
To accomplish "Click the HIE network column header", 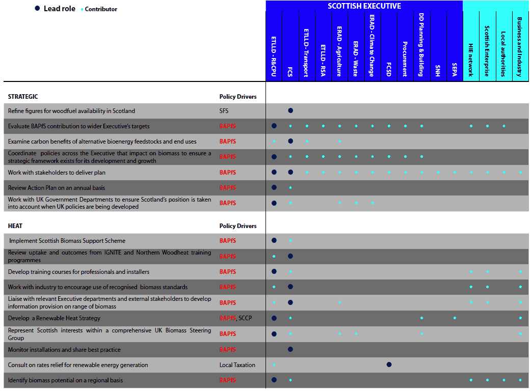I will point(471,60).
